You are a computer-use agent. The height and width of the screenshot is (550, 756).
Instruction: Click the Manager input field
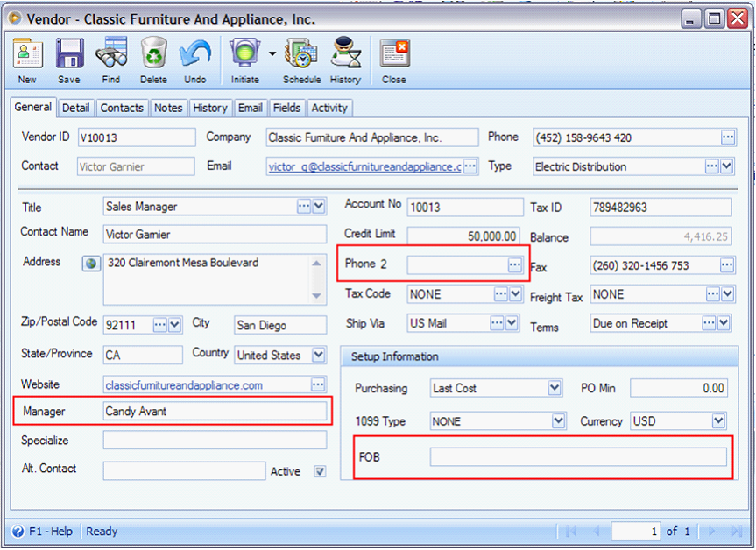tap(215, 411)
